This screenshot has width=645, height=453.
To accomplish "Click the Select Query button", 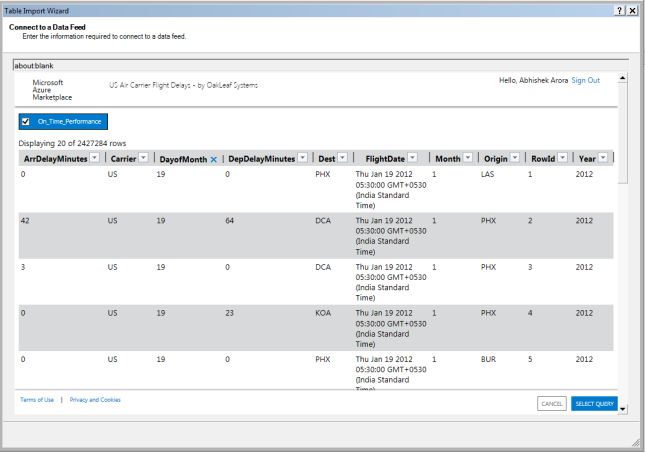I will 595,403.
